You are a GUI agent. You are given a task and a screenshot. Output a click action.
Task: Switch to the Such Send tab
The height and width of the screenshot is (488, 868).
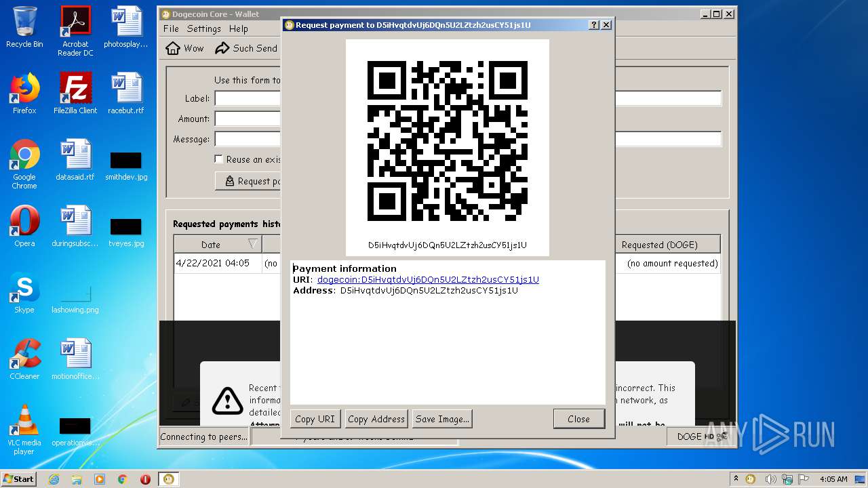[x=246, y=48]
